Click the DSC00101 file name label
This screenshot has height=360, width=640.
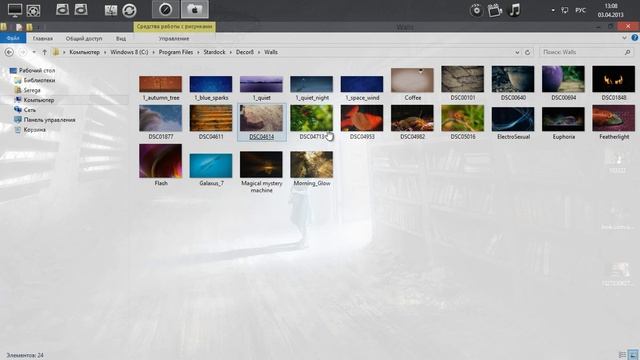(x=463, y=98)
